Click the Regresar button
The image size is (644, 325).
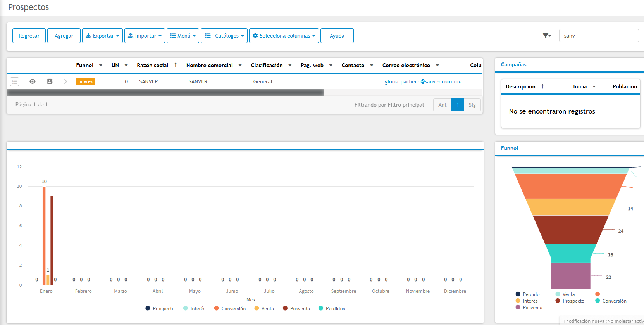coord(29,36)
